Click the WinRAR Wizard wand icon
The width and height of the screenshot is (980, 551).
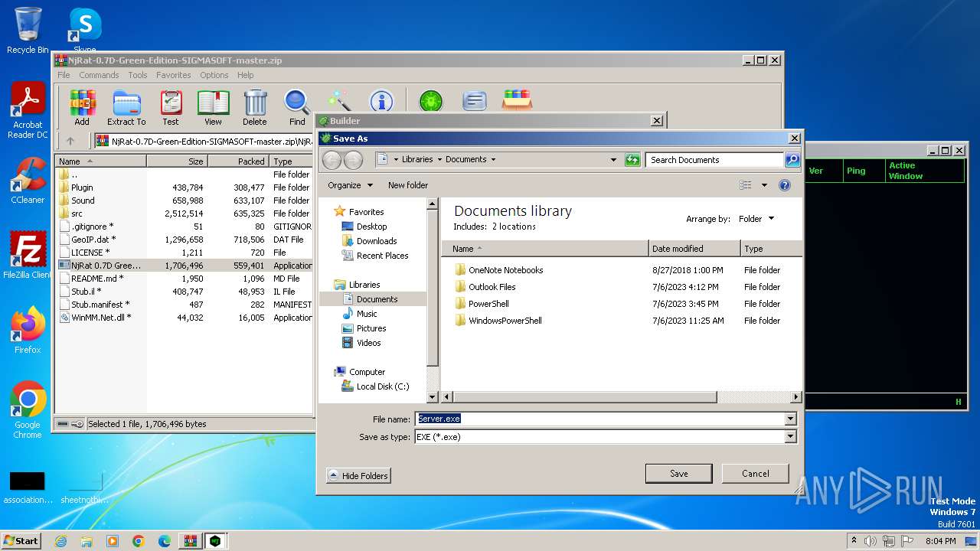coord(339,101)
